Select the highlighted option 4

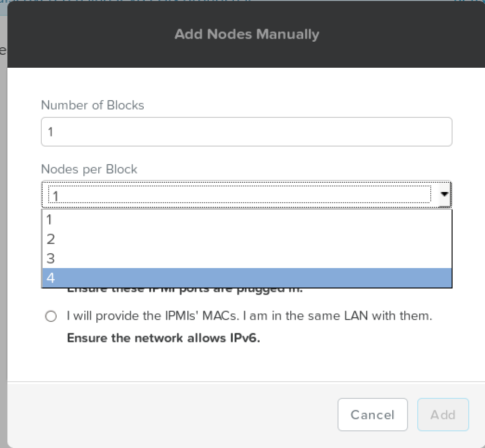coord(247,278)
